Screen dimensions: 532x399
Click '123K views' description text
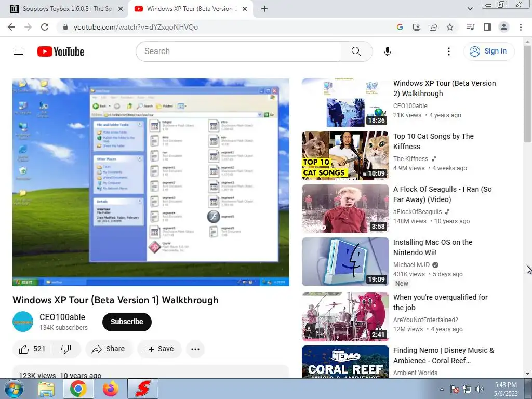[37, 375]
